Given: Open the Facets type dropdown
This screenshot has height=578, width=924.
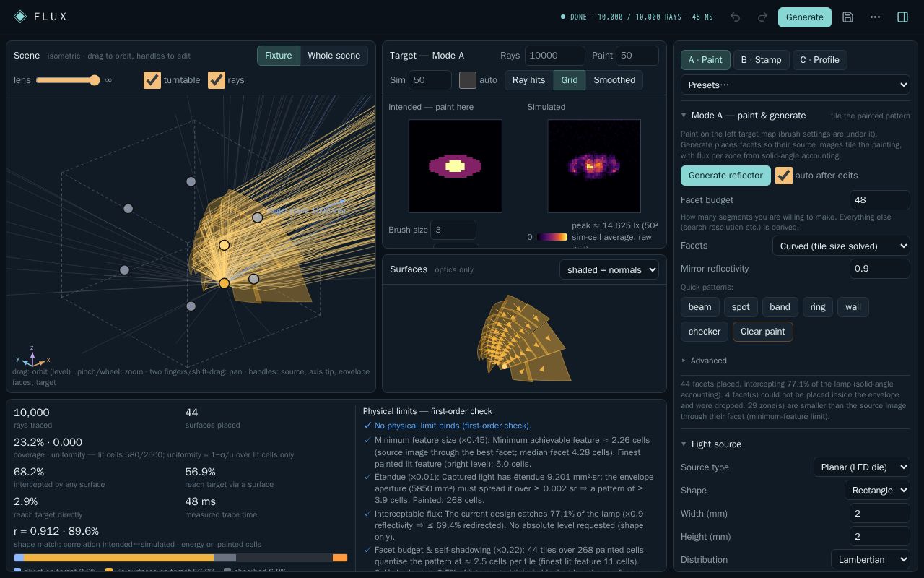Looking at the screenshot, I should pyautogui.click(x=841, y=246).
